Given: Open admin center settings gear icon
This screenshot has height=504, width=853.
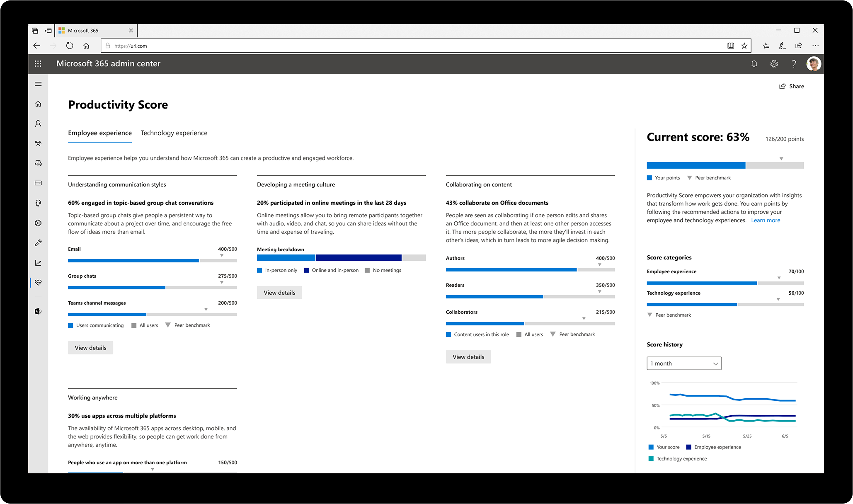Looking at the screenshot, I should coord(773,63).
